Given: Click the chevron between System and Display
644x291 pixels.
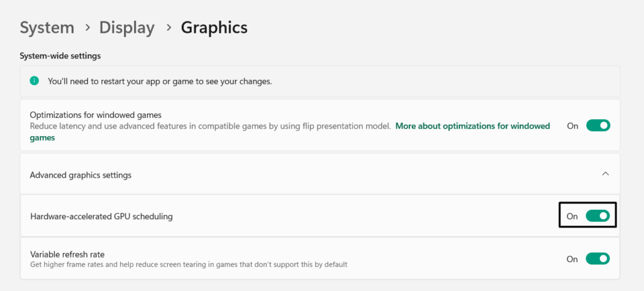Looking at the screenshot, I should point(87,28).
